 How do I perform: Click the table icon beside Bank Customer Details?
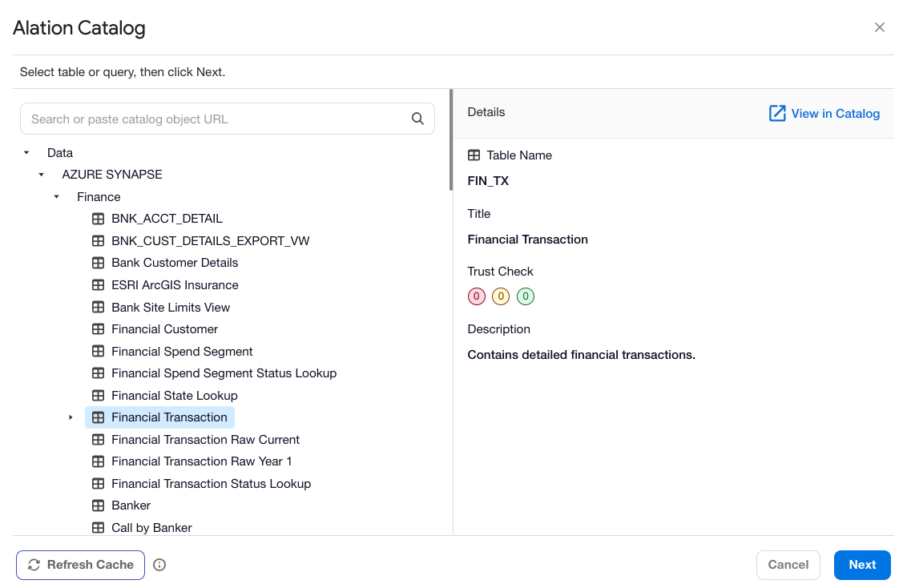(x=99, y=263)
